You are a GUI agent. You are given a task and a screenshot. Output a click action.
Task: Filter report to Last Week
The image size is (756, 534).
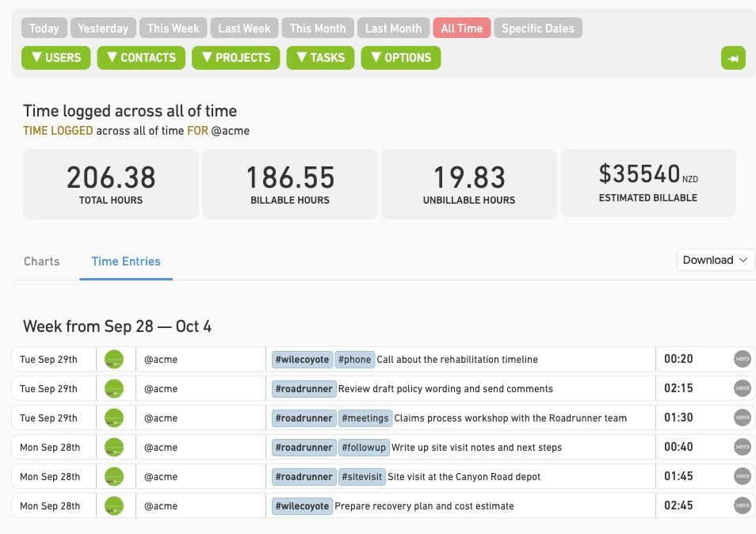pyautogui.click(x=244, y=28)
